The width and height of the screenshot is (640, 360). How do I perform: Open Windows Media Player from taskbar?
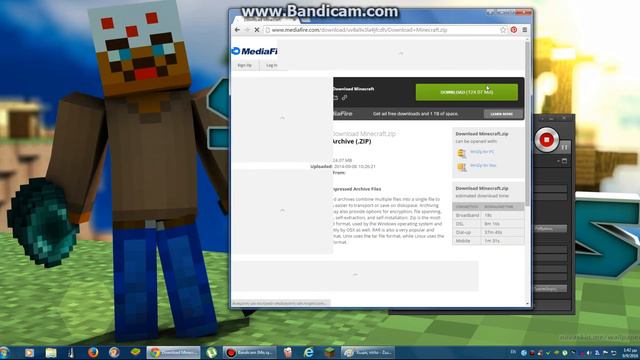point(29,352)
